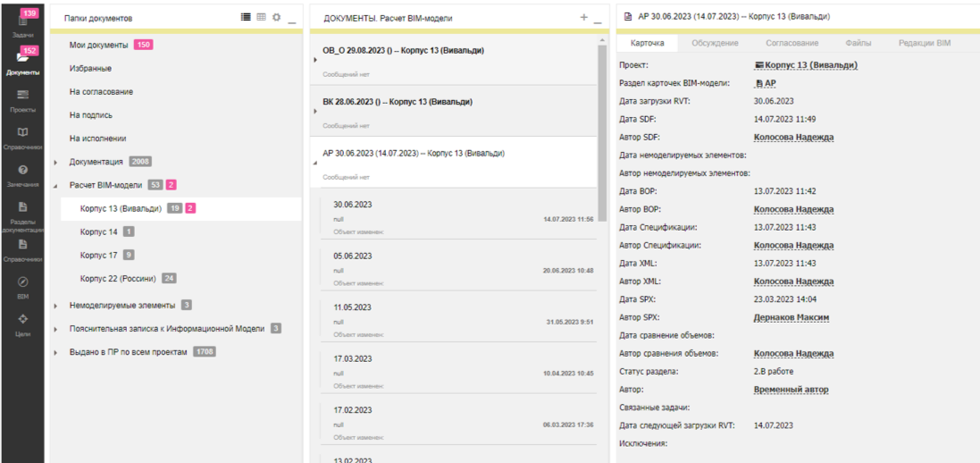Image resolution: width=980 pixels, height=463 pixels.
Task: Open На исполнении folder
Action: pyautogui.click(x=98, y=139)
